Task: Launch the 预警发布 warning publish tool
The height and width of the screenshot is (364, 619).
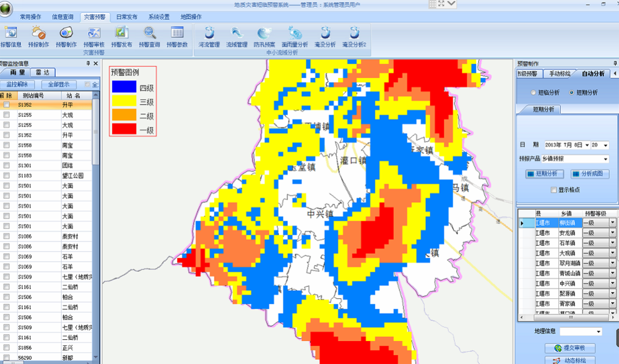Action: click(121, 36)
